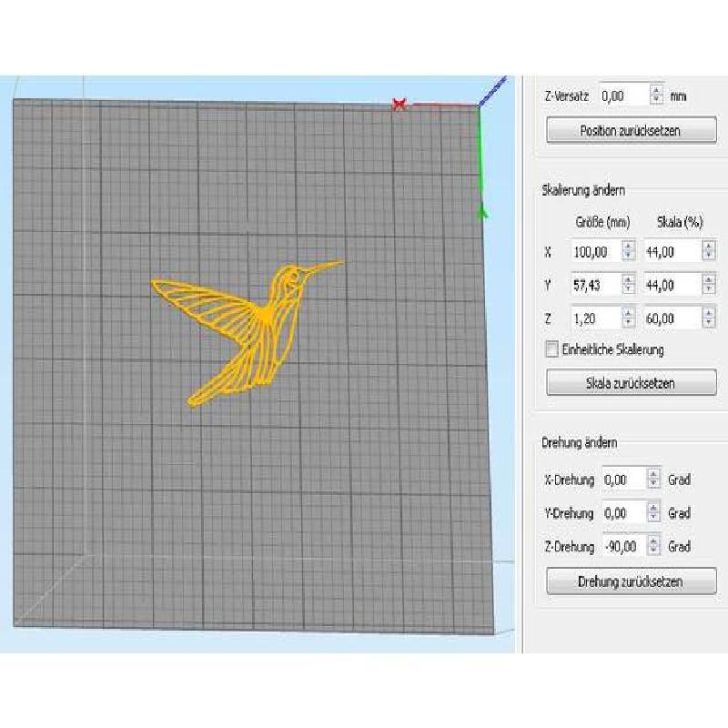
Task: Click the Y Größe 57,43 field
Action: (595, 285)
